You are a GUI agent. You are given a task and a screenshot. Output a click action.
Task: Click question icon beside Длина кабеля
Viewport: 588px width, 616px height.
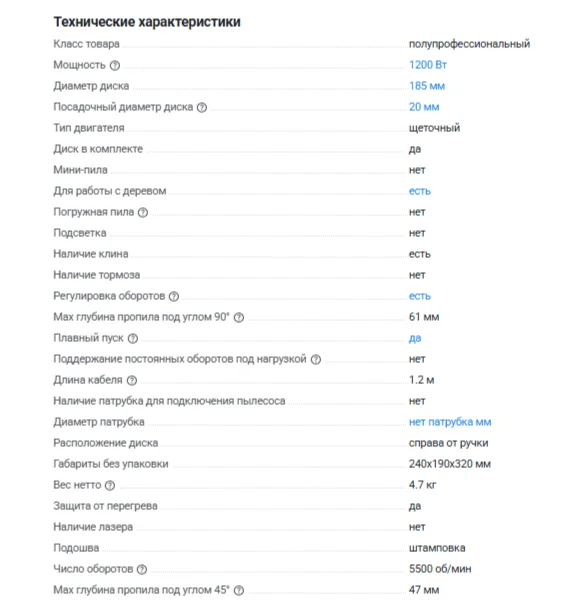[x=132, y=381]
